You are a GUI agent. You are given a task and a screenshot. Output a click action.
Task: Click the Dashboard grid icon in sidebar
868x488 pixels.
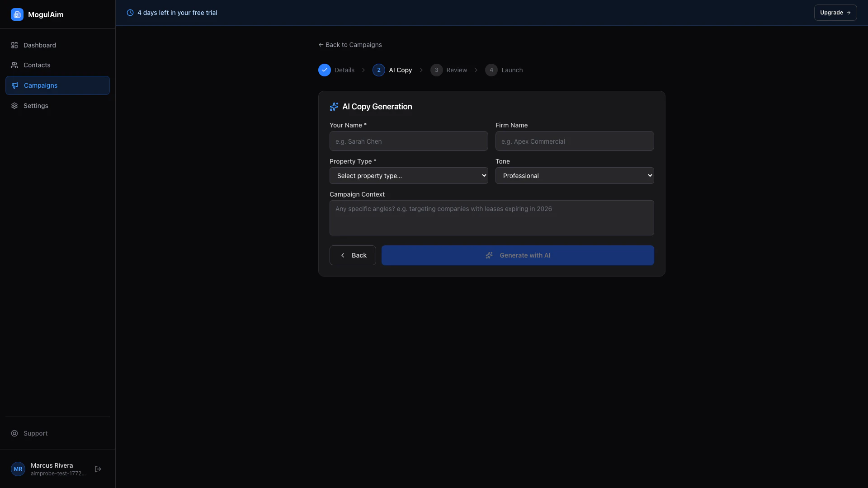pyautogui.click(x=14, y=45)
